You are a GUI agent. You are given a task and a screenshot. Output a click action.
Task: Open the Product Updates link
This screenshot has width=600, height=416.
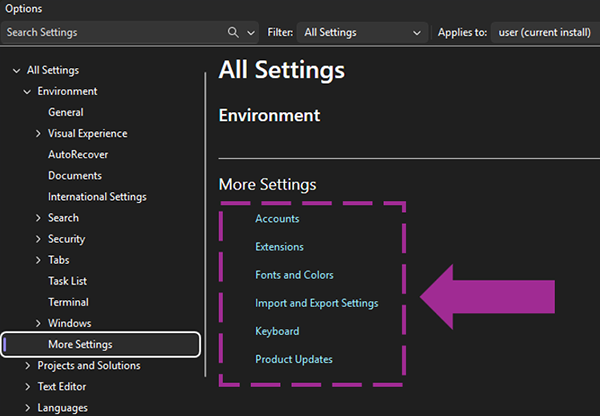click(294, 359)
